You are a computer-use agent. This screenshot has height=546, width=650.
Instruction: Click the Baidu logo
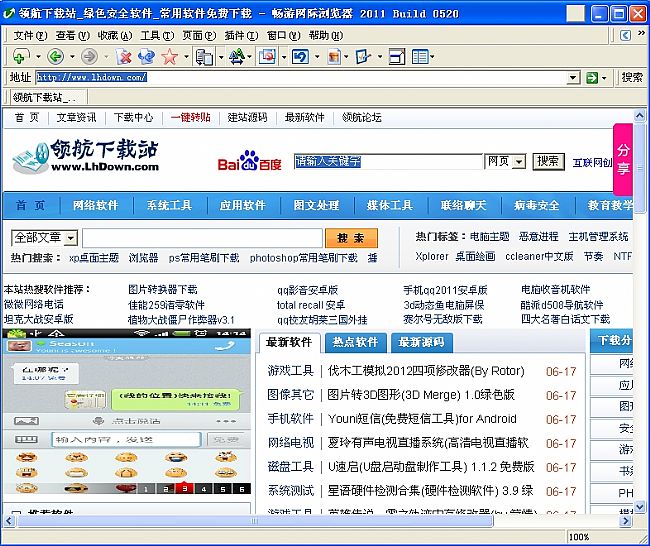(250, 161)
